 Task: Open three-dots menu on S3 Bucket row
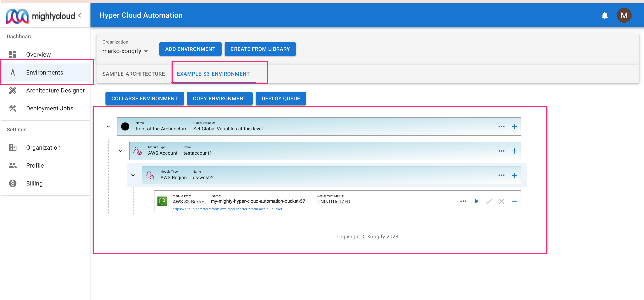point(463,201)
